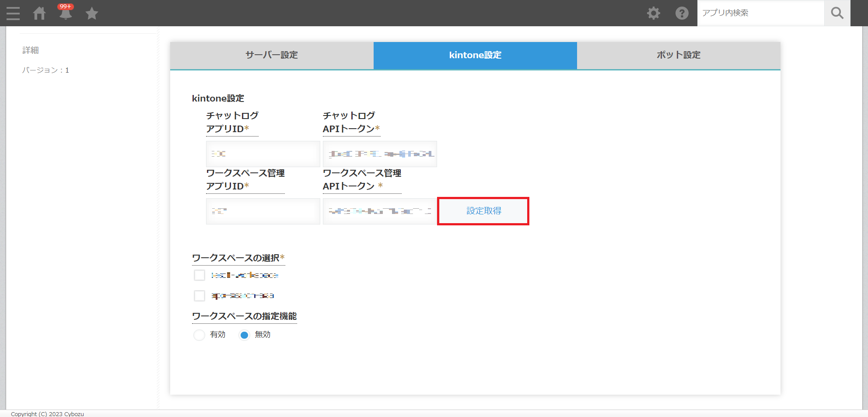This screenshot has height=417, width=868.
Task: Select the 無効 radio button
Action: coord(244,335)
